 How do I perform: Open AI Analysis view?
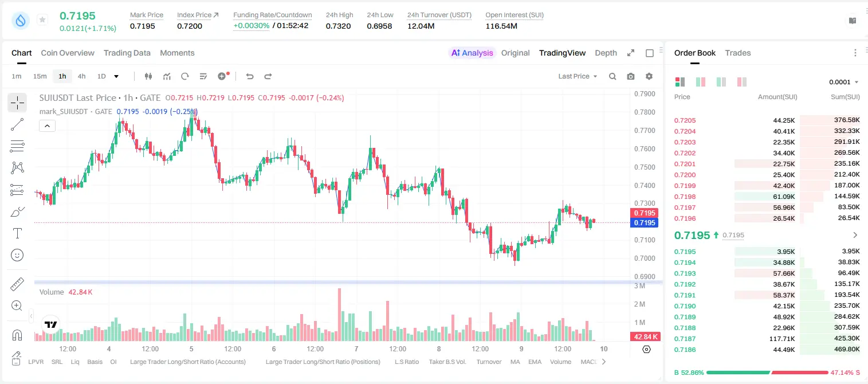tap(472, 53)
